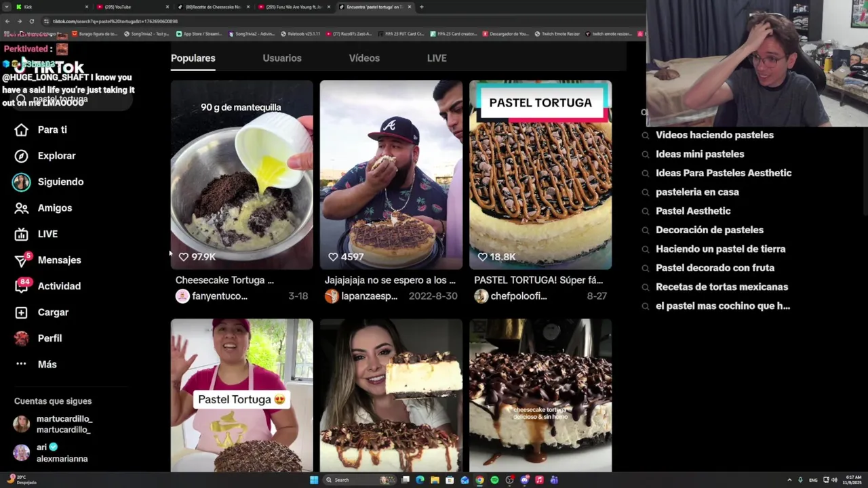
Task: Click Chrome icon in the taskbar
Action: [479, 480]
